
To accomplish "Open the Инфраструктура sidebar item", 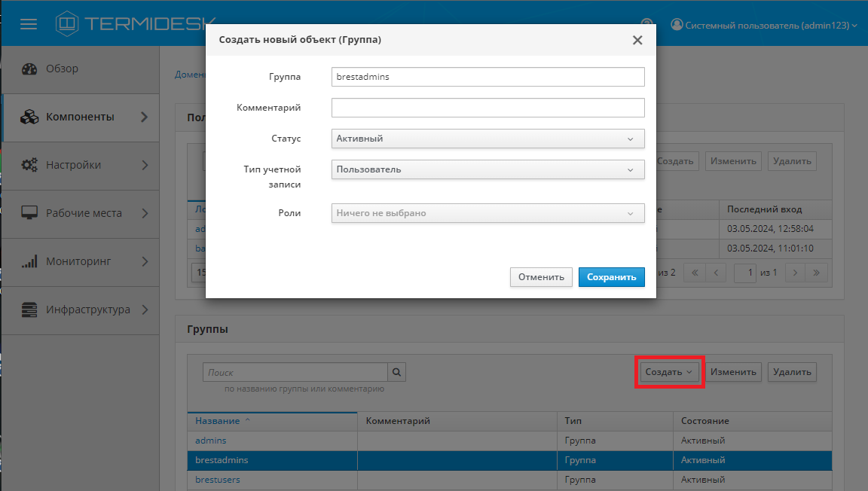I will (81, 310).
